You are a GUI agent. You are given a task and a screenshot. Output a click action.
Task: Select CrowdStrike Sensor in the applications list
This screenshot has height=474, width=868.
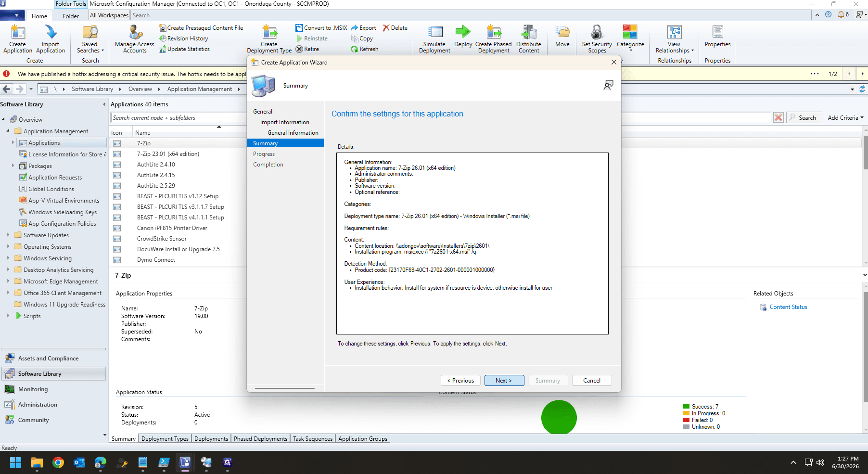pos(162,239)
